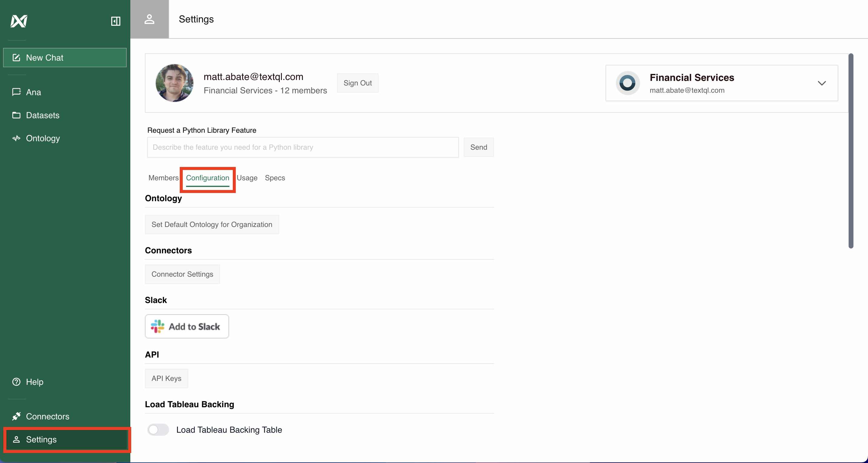This screenshot has height=463, width=868.
Task: Expand the Financial Services organization dropdown
Action: point(822,83)
